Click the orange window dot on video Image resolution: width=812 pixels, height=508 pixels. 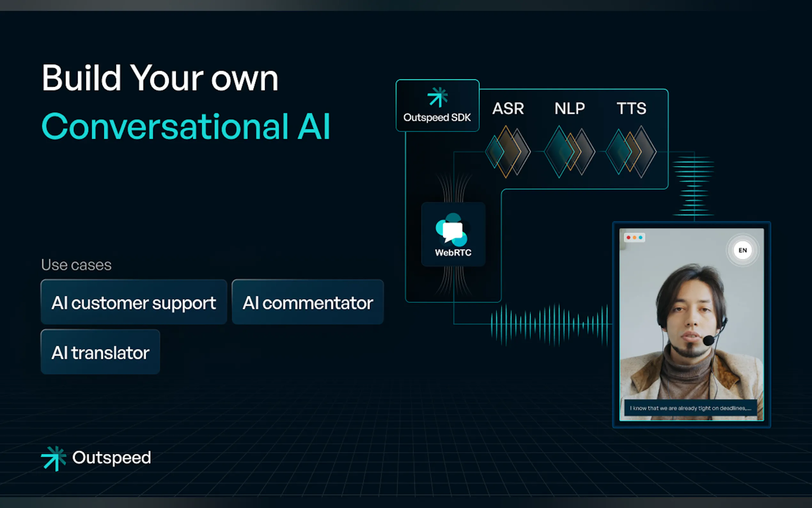(x=635, y=238)
